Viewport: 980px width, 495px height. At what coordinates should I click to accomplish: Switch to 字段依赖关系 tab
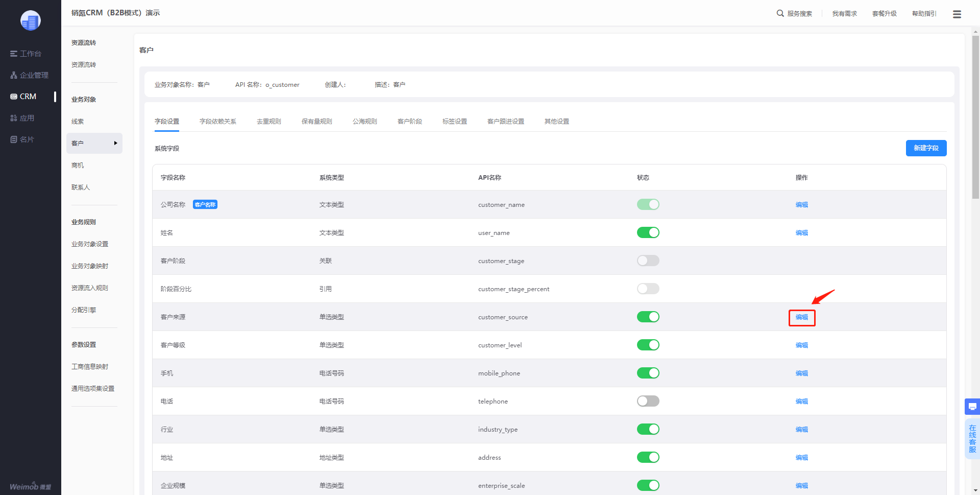point(218,122)
